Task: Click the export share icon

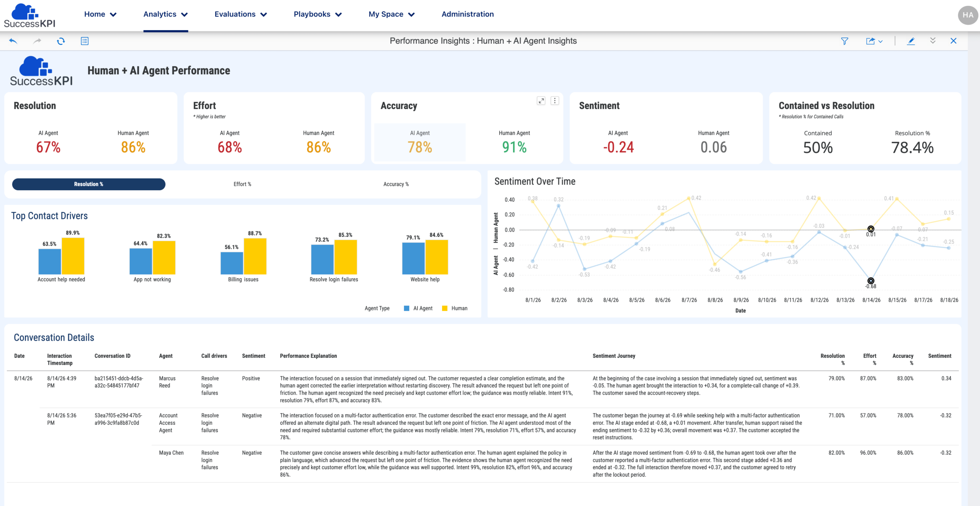Action: 871,41
